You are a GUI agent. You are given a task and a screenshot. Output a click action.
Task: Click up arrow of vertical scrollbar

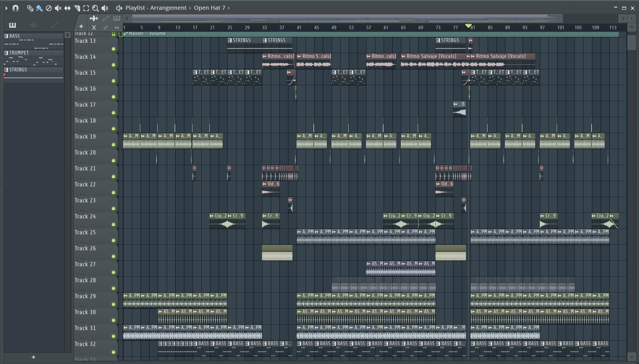tap(632, 27)
